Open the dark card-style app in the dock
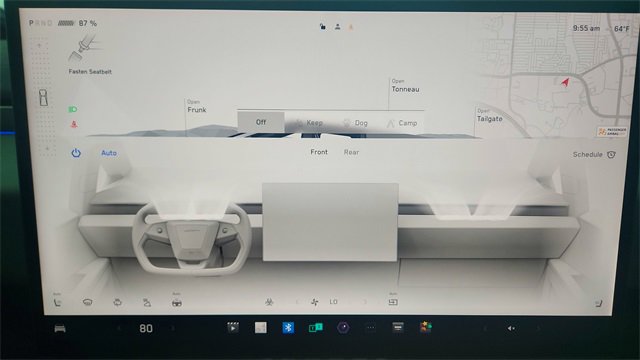Viewport: 640px width, 360px height. point(398,327)
